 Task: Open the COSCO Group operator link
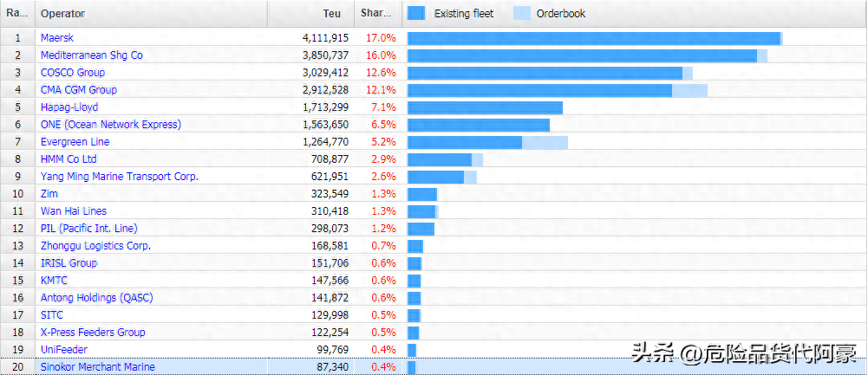click(73, 73)
